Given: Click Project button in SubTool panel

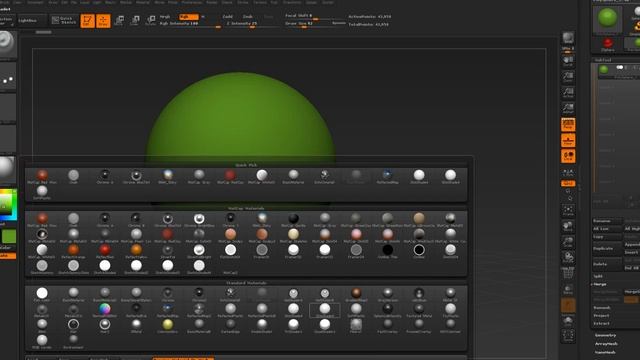Looking at the screenshot, I should point(602,316).
